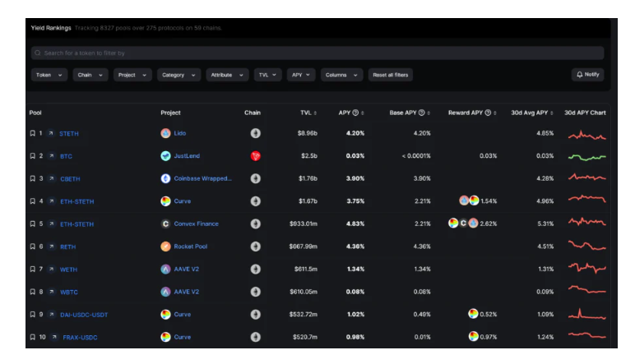Open the DAI-USDC-USDT pool link
Image resolution: width=635 pixels, height=364 pixels.
point(84,315)
